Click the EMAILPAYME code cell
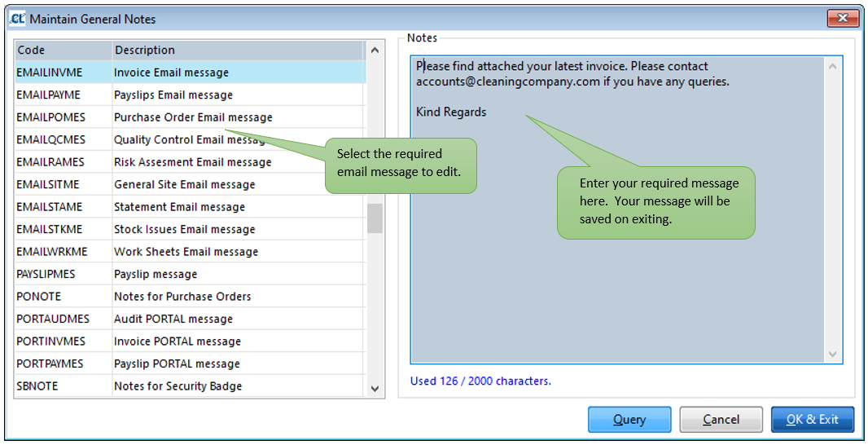868x445 pixels. click(x=64, y=95)
